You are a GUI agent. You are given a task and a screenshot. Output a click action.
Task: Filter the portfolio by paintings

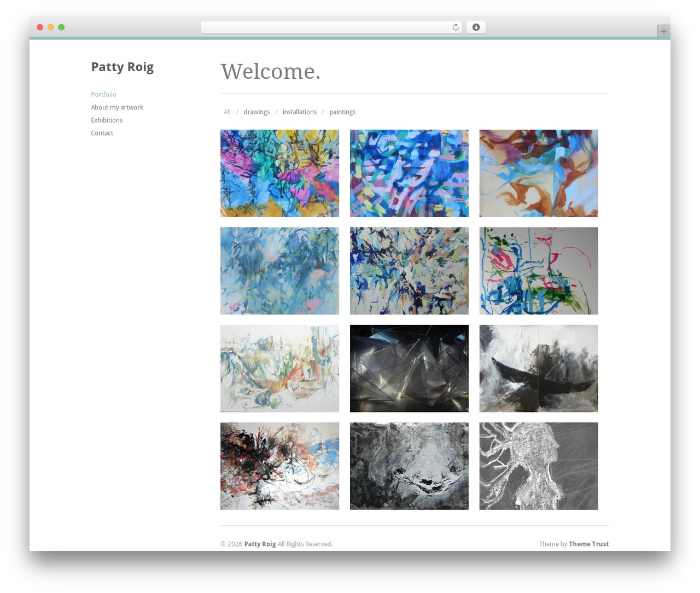[342, 112]
